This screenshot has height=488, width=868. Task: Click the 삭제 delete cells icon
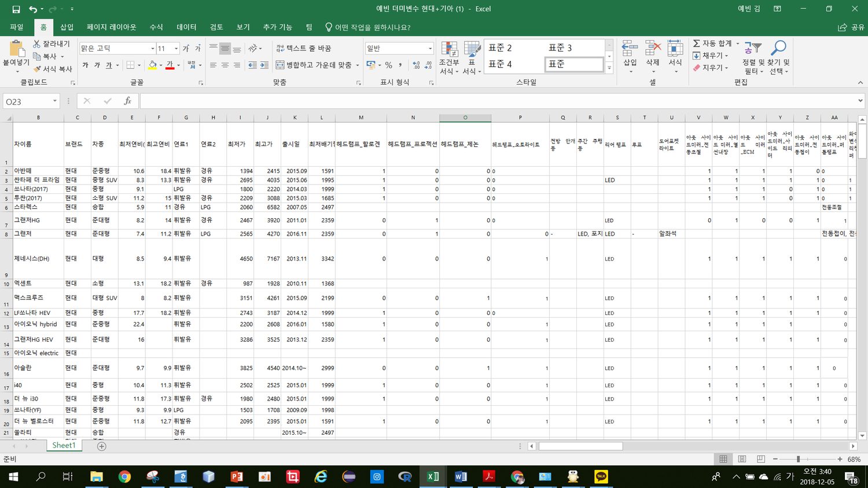tap(653, 49)
